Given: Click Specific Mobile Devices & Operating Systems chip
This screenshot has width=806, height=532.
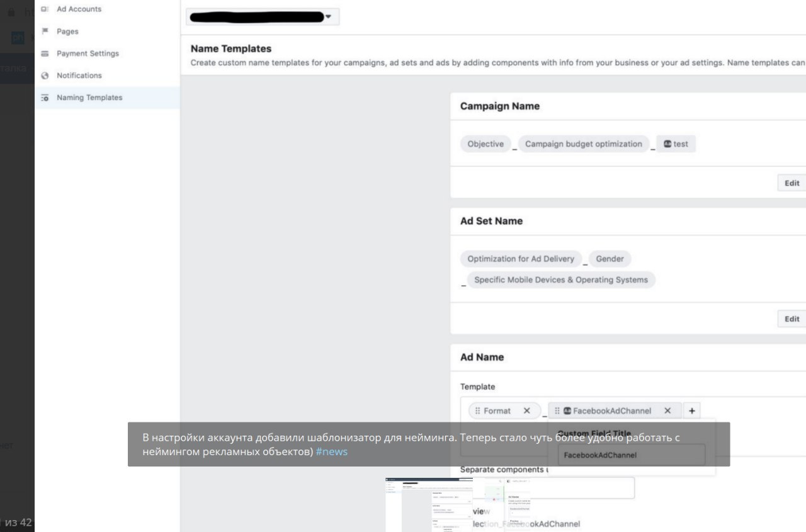Looking at the screenshot, I should click(561, 280).
